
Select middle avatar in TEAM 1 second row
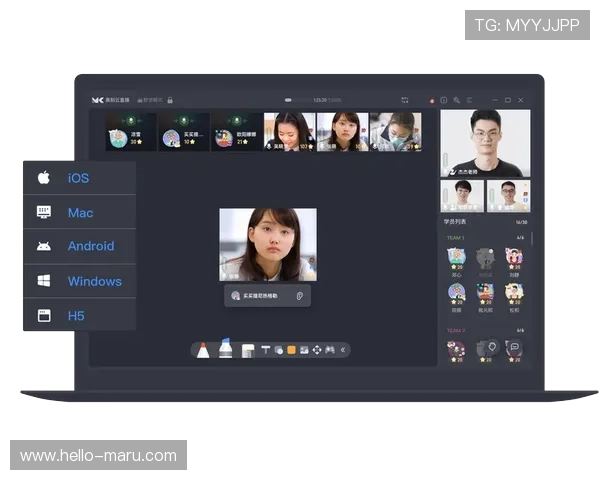485,294
